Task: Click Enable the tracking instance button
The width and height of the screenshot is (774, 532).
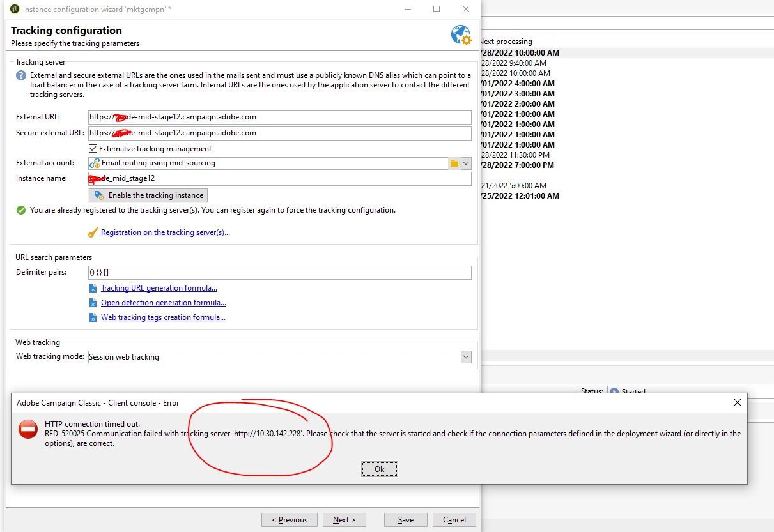Action: (148, 195)
